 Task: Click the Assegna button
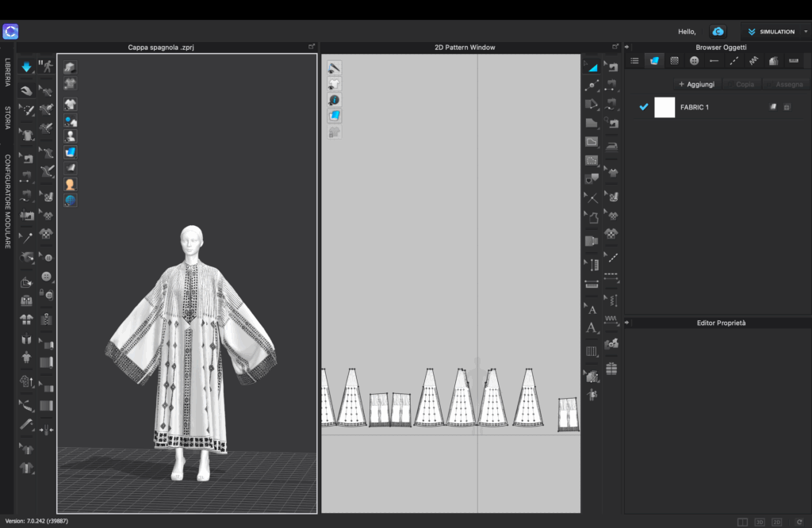789,84
